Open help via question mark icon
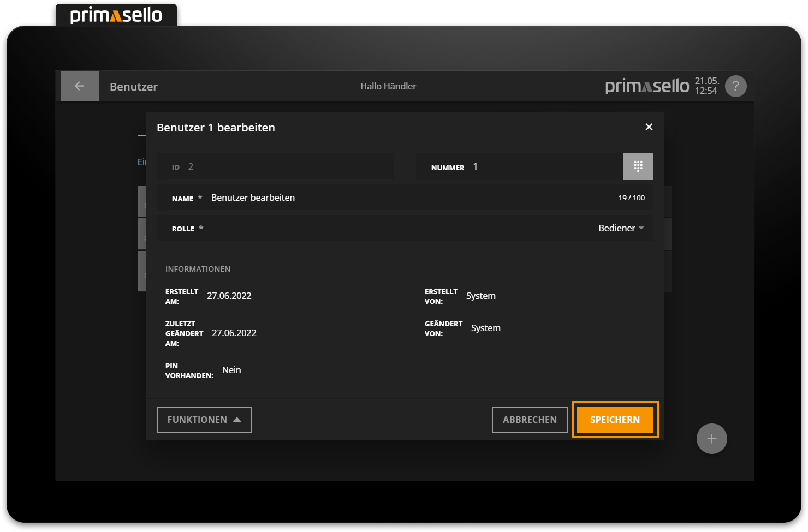 pyautogui.click(x=735, y=86)
